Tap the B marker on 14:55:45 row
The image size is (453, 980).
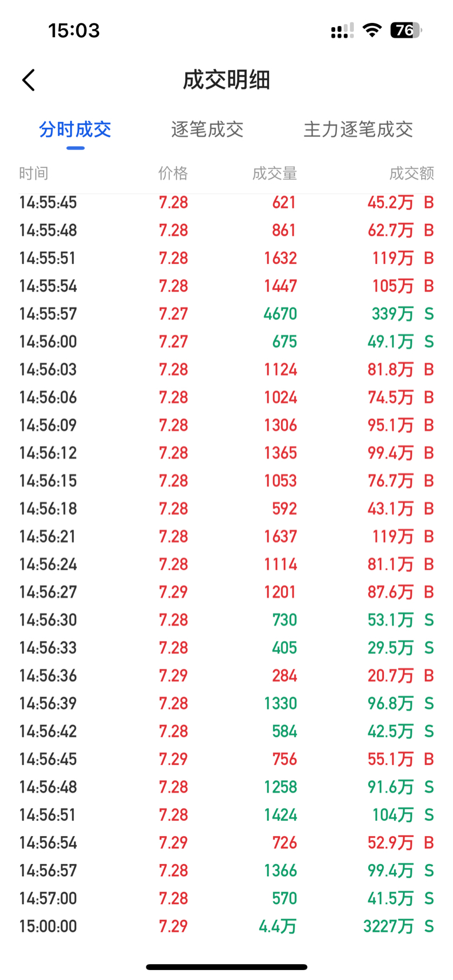click(429, 203)
